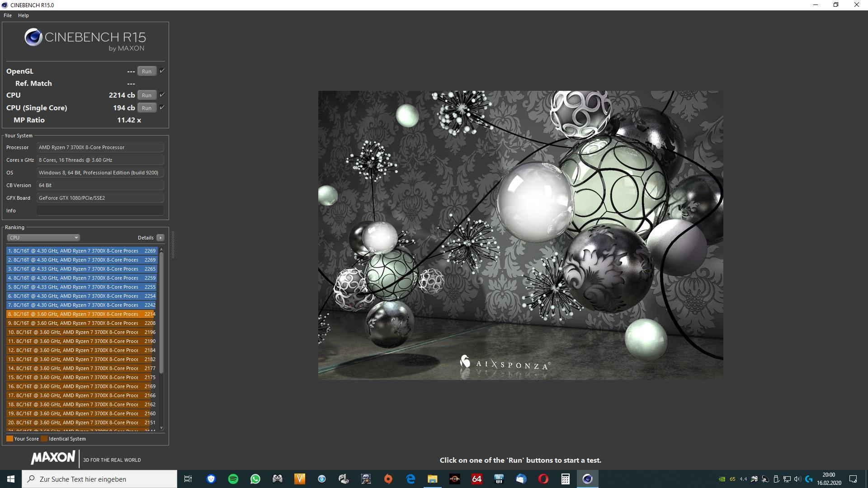This screenshot has height=488, width=868.
Task: Open Logitech G Hub tray icon
Action: tap(809, 479)
